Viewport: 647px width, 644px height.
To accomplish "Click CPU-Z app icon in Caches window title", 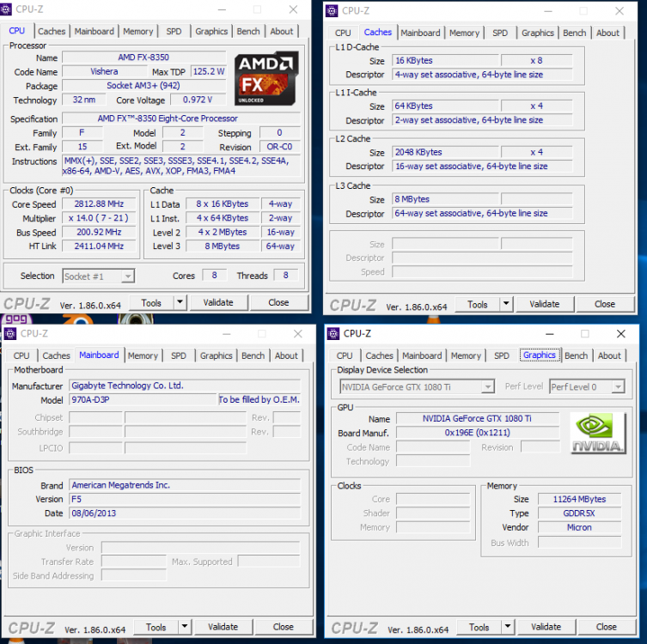I will [x=332, y=11].
